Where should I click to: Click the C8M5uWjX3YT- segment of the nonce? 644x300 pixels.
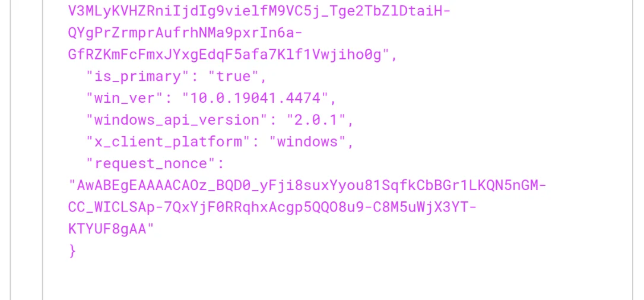[x=424, y=207]
